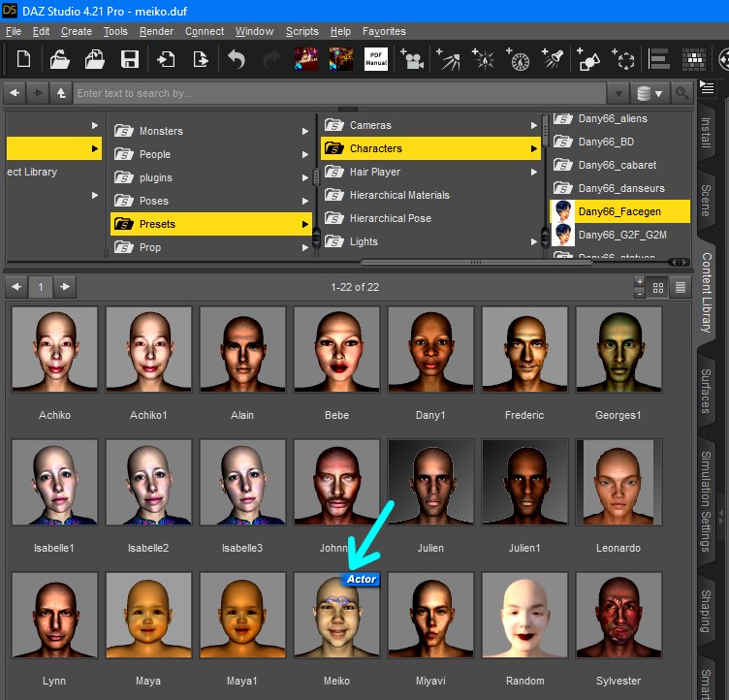Image resolution: width=729 pixels, height=700 pixels.
Task: Click second colorful promo thumbnail in toolbar
Action: pos(341,59)
